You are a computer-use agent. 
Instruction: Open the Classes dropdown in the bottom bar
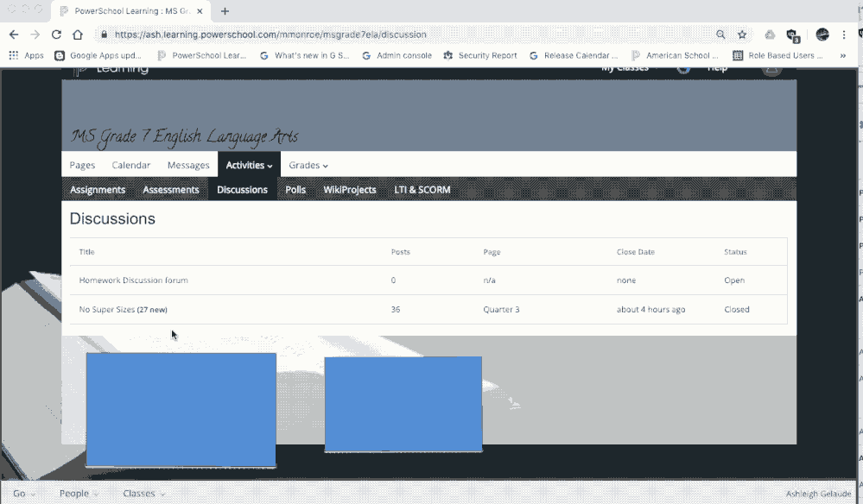pyautogui.click(x=141, y=493)
